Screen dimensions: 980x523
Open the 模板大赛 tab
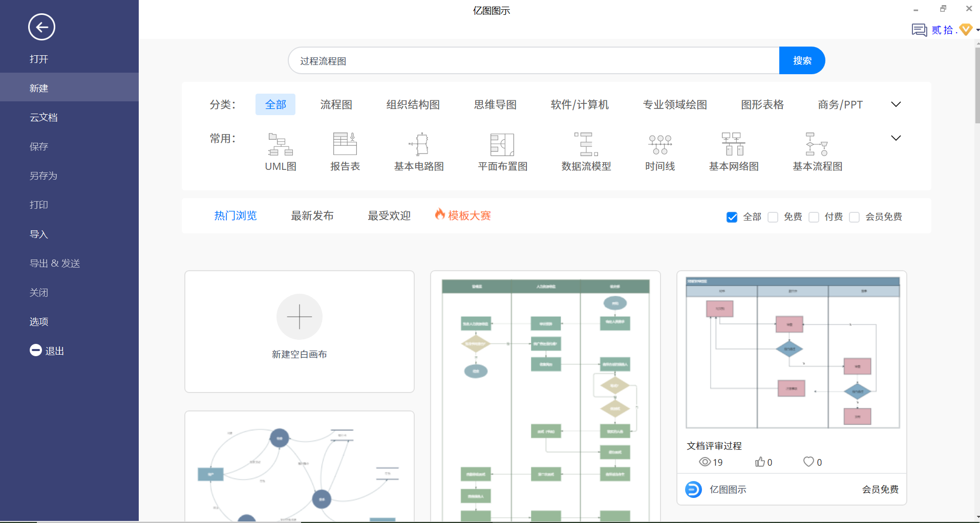pyautogui.click(x=470, y=215)
